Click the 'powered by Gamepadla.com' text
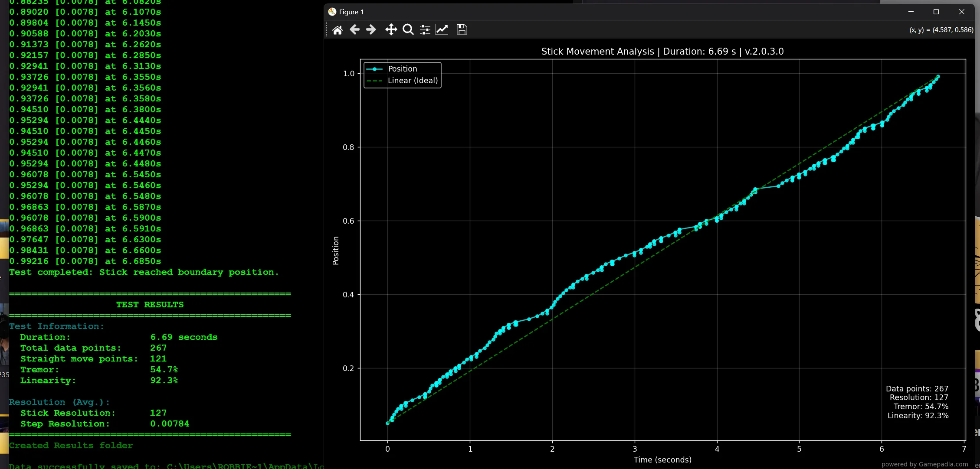This screenshot has height=469, width=980. [x=925, y=464]
